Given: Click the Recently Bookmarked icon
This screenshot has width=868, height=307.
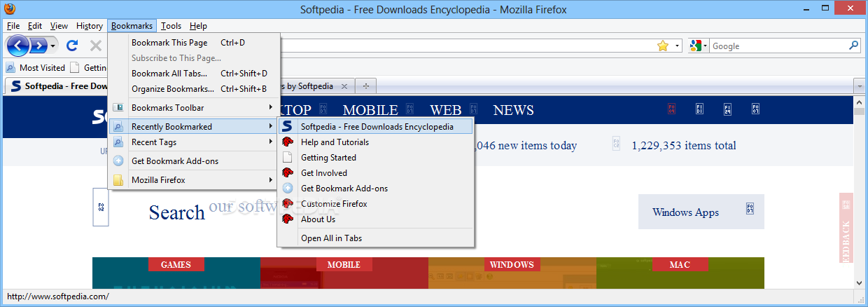Looking at the screenshot, I should 118,127.
